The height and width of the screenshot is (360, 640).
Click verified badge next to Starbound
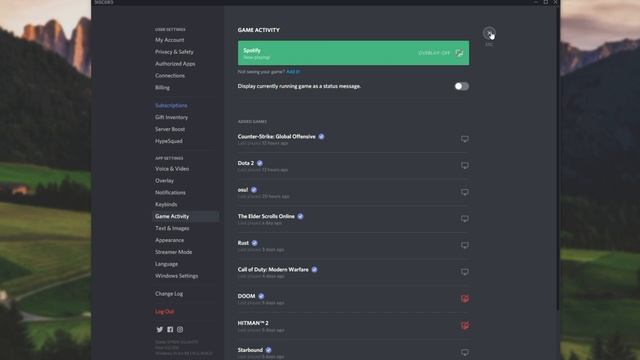point(269,350)
